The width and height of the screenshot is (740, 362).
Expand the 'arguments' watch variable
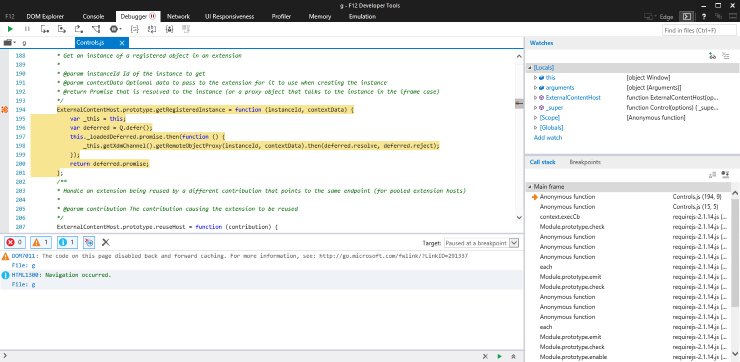[535, 87]
